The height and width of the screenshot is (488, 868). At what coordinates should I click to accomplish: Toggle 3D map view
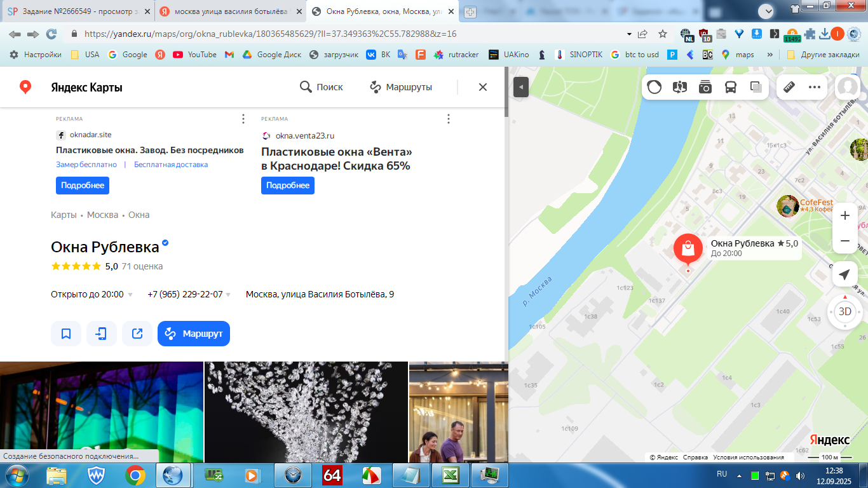[x=845, y=311]
